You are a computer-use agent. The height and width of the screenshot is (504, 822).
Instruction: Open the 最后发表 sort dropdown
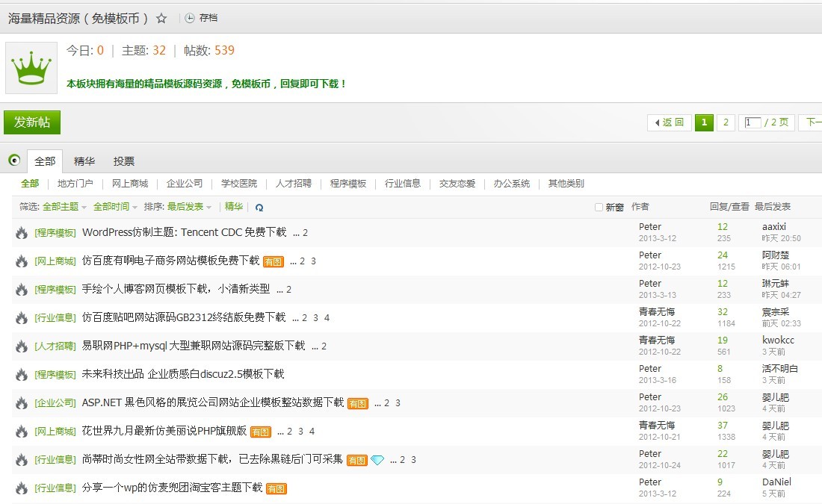click(188, 207)
